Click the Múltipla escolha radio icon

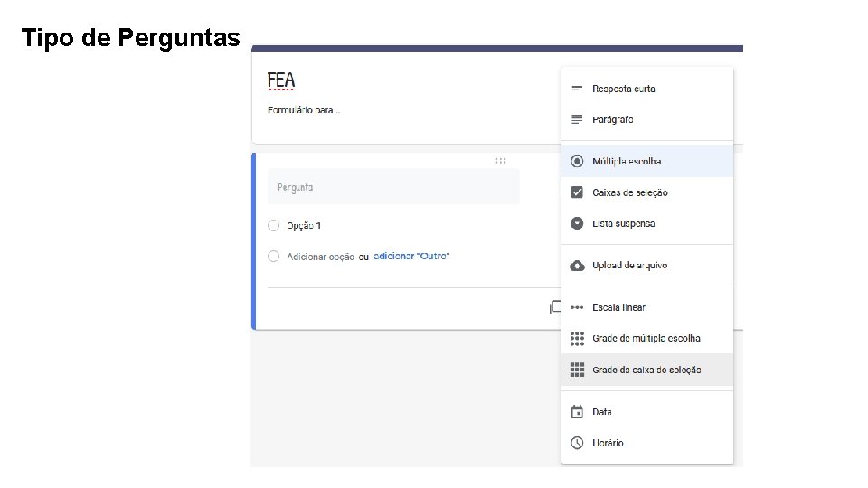(x=577, y=161)
